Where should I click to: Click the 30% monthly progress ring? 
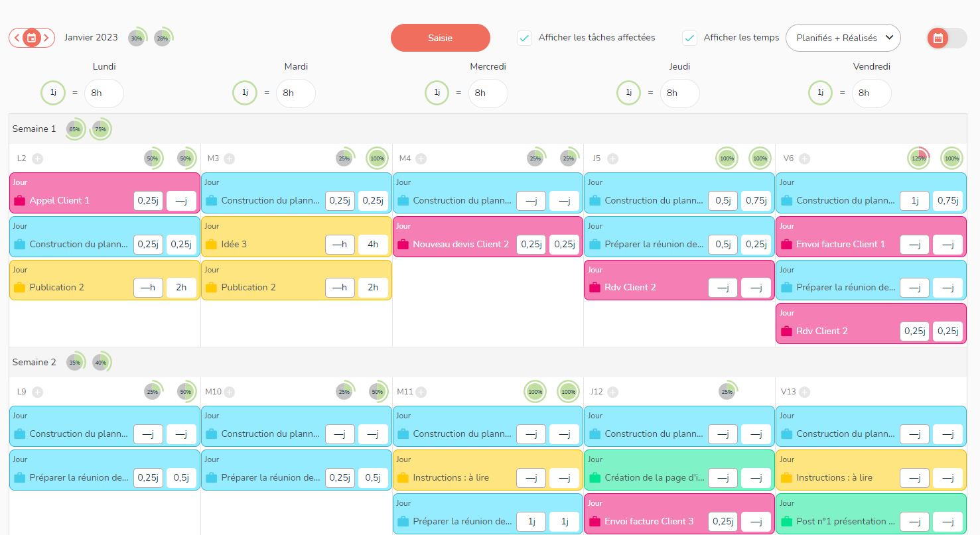point(137,38)
